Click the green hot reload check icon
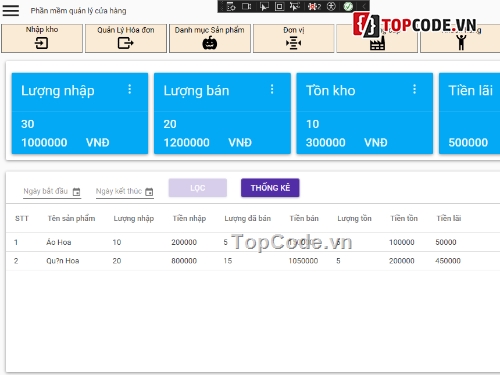This screenshot has height=375, width=500. point(348,6)
